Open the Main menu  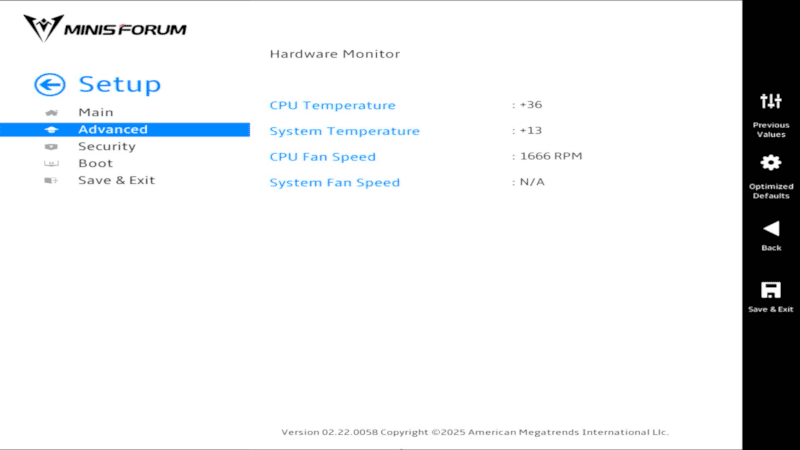click(x=96, y=113)
